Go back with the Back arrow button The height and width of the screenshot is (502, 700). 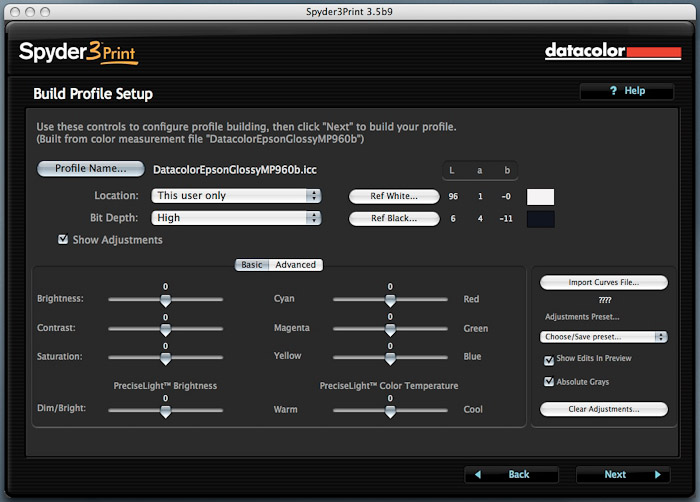511,474
